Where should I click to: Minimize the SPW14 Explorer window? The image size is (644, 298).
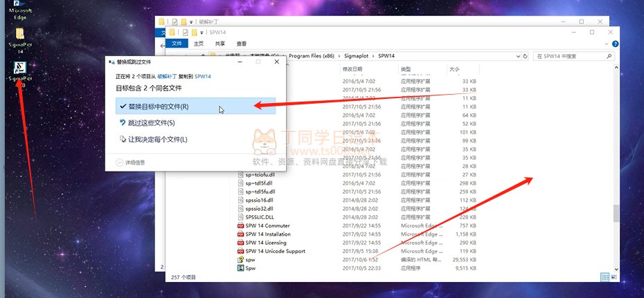[573, 32]
